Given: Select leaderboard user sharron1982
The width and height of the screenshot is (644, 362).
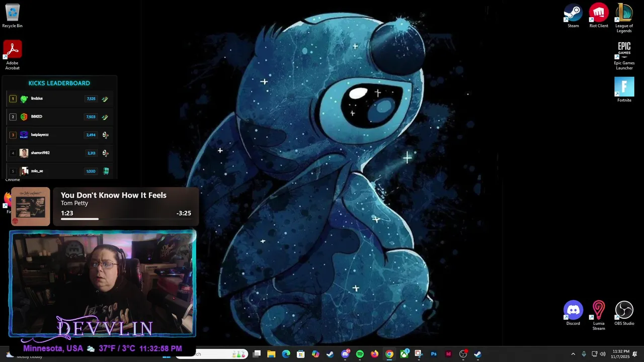Looking at the screenshot, I should tap(40, 153).
